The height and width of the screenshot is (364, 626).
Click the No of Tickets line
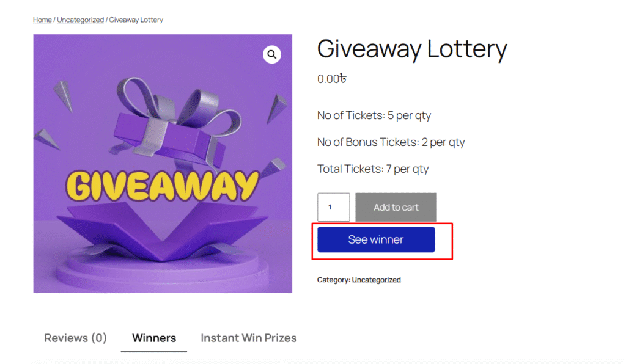(374, 115)
